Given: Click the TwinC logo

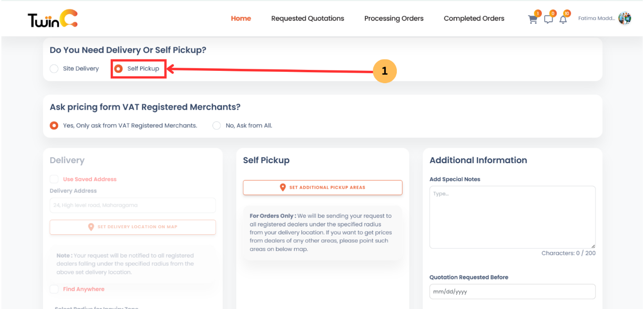Looking at the screenshot, I should pos(52,18).
